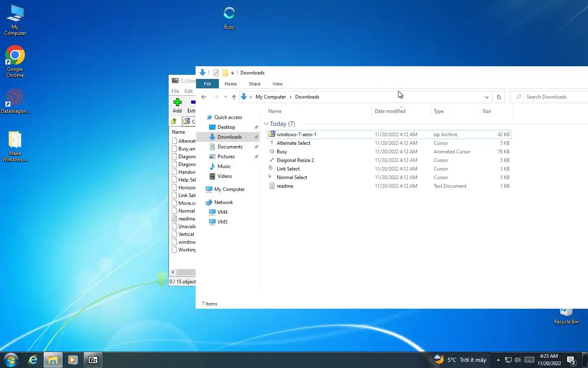Open Home tab in Explorer ribbon
The width and height of the screenshot is (588, 368).
coord(231,84)
